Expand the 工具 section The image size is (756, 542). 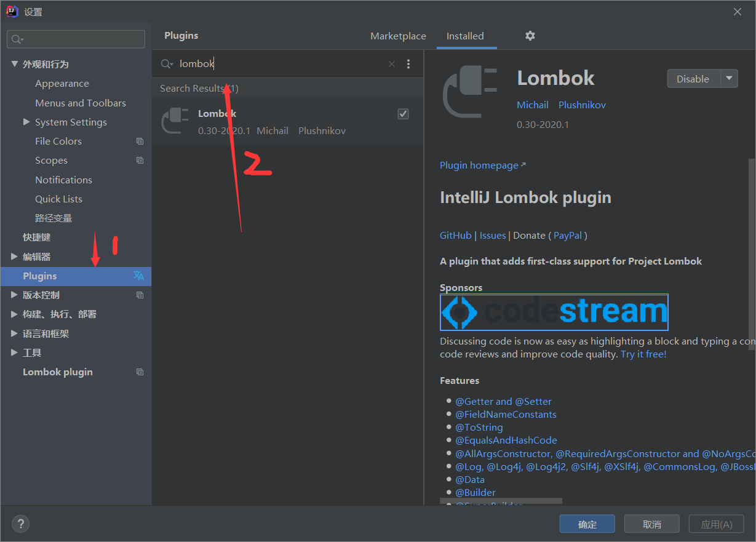pos(14,353)
